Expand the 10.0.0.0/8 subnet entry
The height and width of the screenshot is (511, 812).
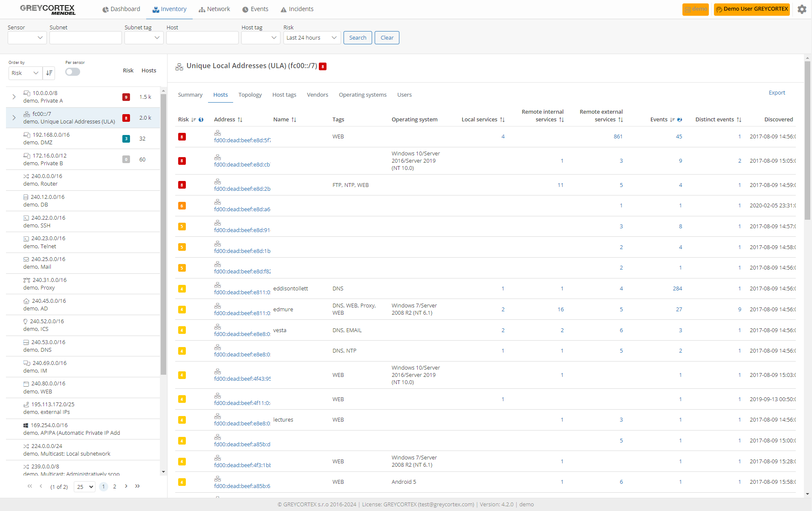pyautogui.click(x=14, y=97)
